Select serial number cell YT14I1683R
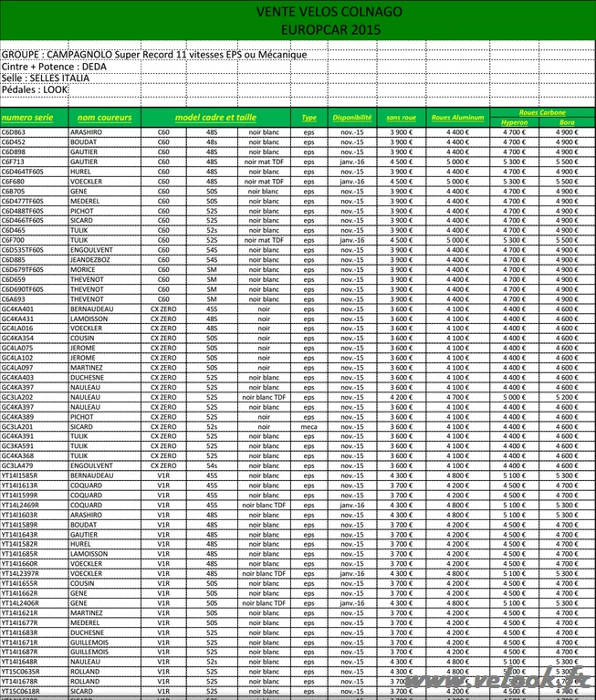 click(20, 632)
